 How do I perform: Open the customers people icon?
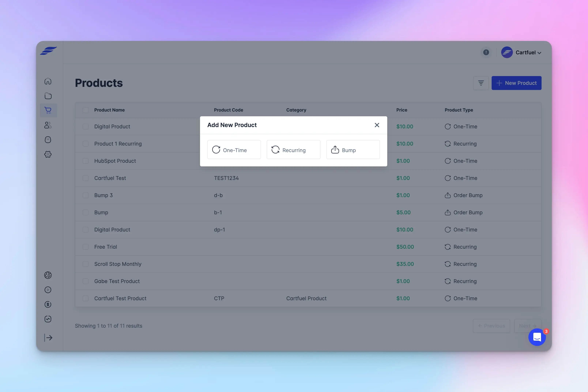tap(48, 125)
